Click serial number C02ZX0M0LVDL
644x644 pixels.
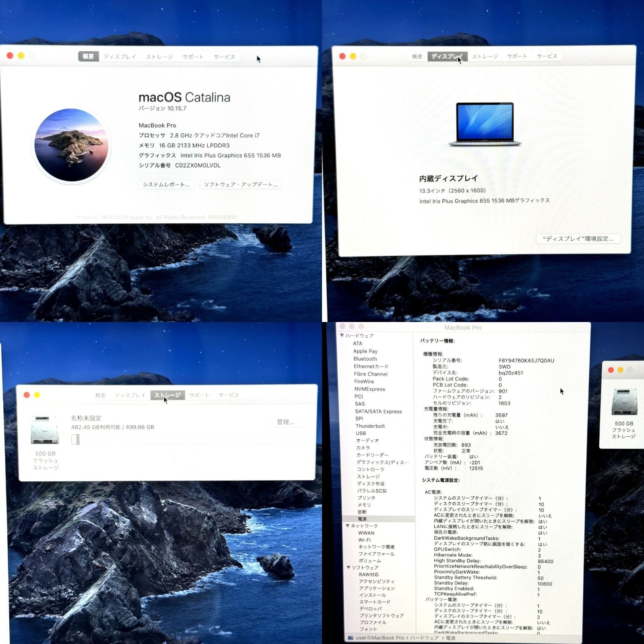pyautogui.click(x=198, y=165)
